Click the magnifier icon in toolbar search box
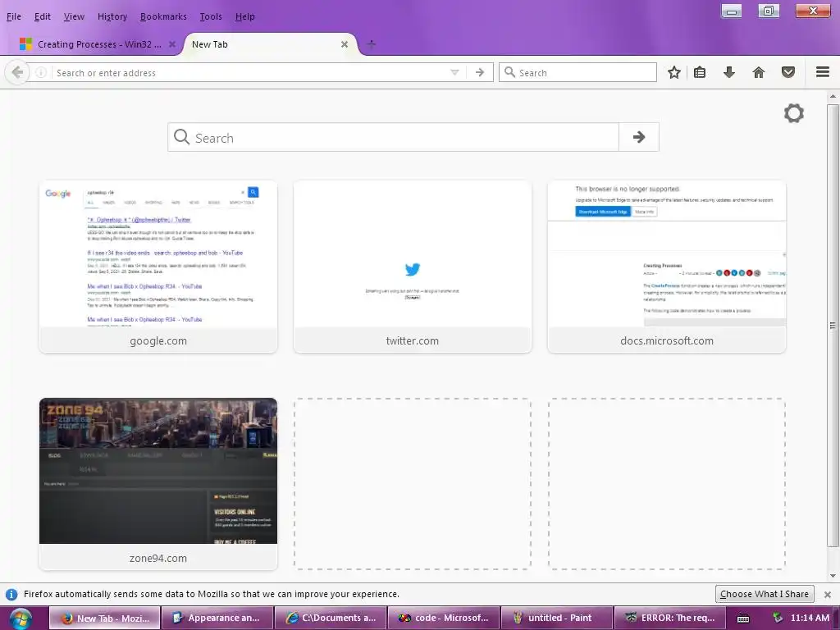The image size is (840, 630). pos(510,72)
